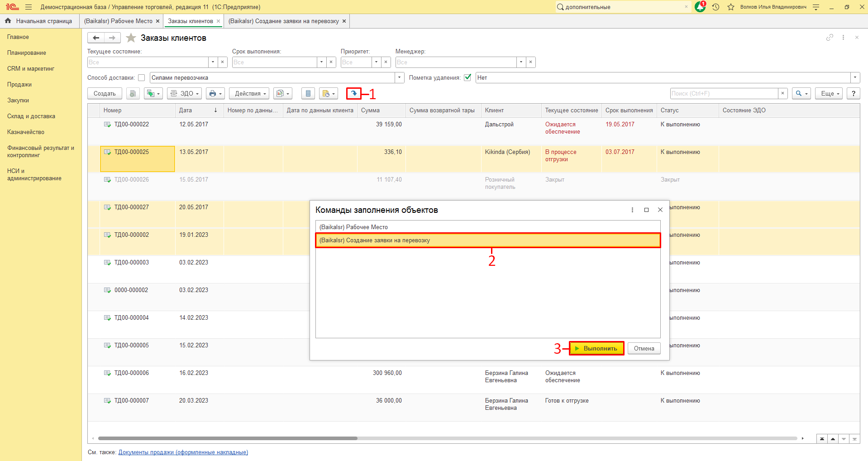Image resolution: width=868 pixels, height=461 pixels.
Task: Move list up one row arrow
Action: (x=833, y=439)
